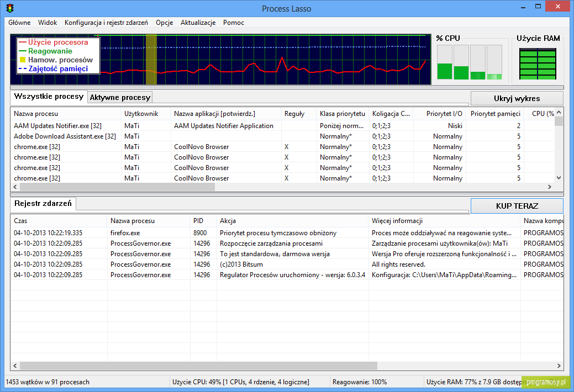This screenshot has height=392, width=574.
Task: Open the Aktualizacje menu
Action: (x=198, y=23)
